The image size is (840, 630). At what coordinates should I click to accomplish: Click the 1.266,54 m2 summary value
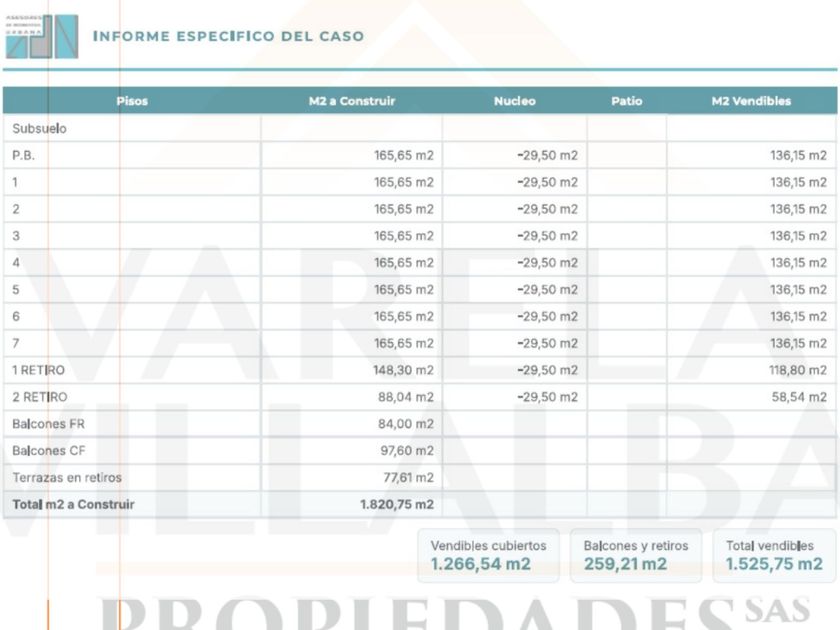click(481, 564)
